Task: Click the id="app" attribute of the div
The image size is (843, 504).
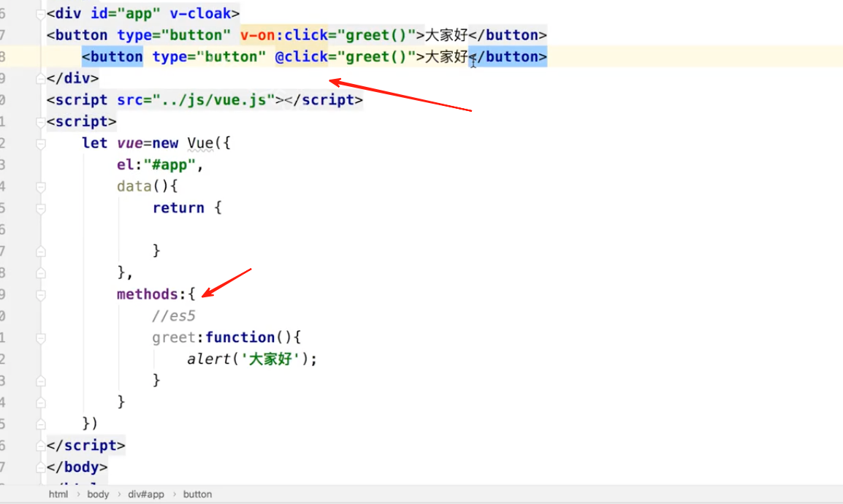Action: point(125,13)
